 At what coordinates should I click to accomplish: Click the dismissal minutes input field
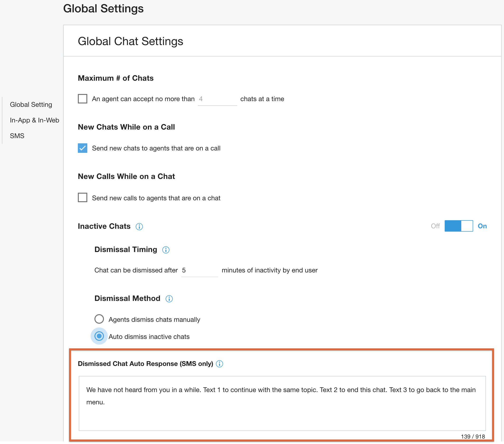199,271
